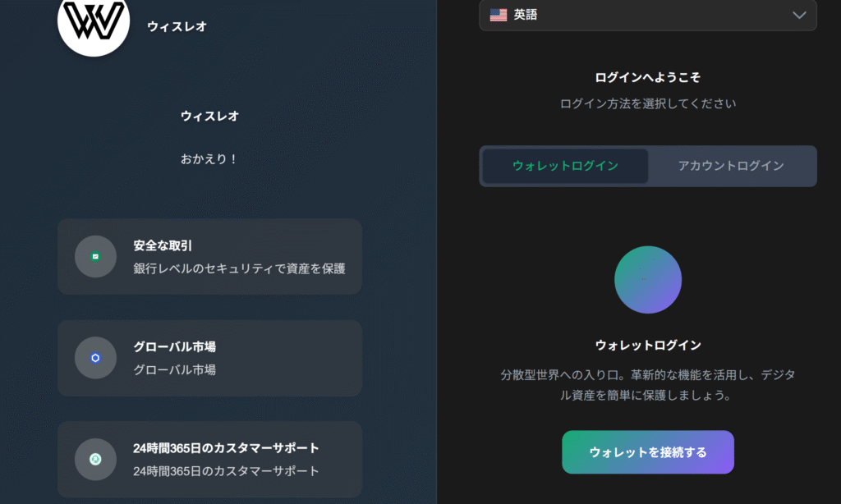Switch to the ウォレットログイン tab

click(x=565, y=166)
